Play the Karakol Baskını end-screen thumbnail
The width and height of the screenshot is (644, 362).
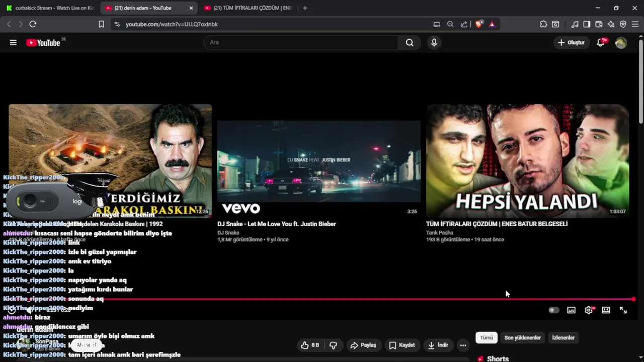[x=110, y=161]
